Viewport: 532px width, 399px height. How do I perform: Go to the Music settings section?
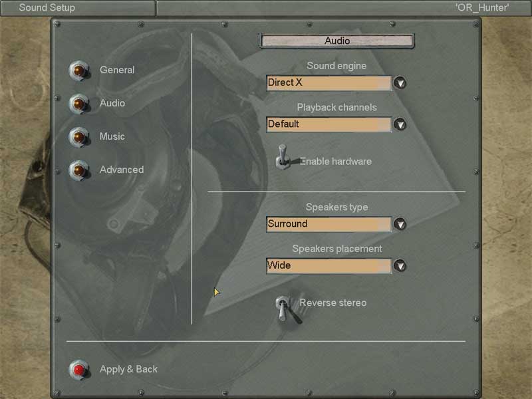click(x=112, y=136)
